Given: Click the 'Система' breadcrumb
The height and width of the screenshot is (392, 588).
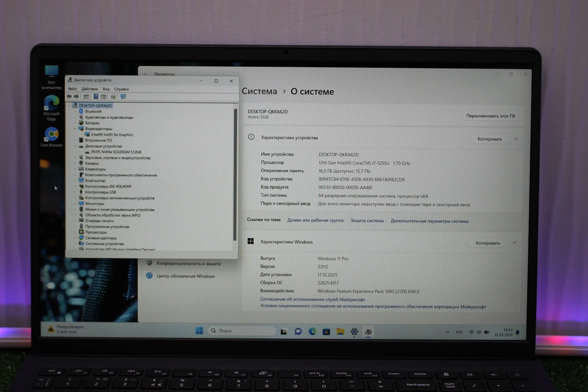Looking at the screenshot, I should 259,91.
